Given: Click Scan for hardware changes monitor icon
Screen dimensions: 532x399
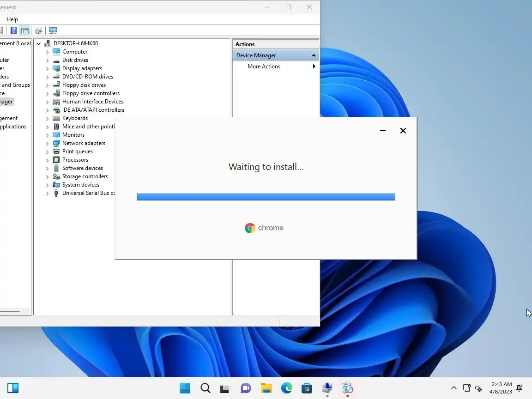Looking at the screenshot, I should (53, 30).
